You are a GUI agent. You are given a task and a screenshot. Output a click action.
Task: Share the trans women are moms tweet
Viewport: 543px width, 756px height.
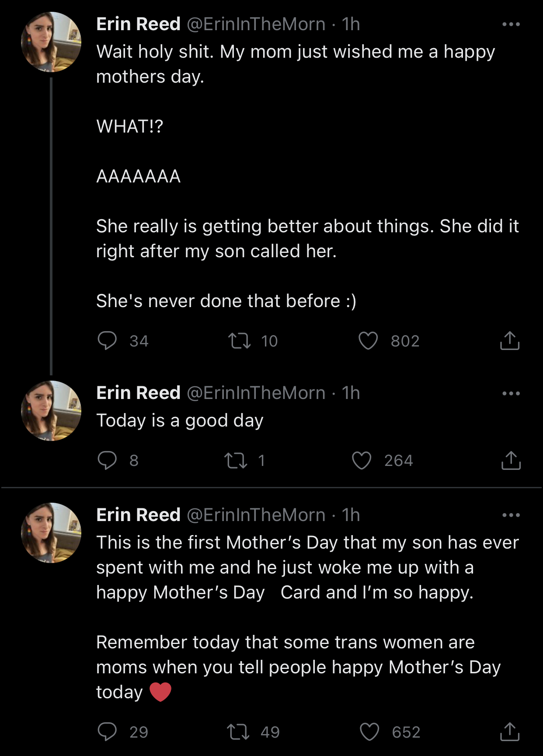[510, 731]
